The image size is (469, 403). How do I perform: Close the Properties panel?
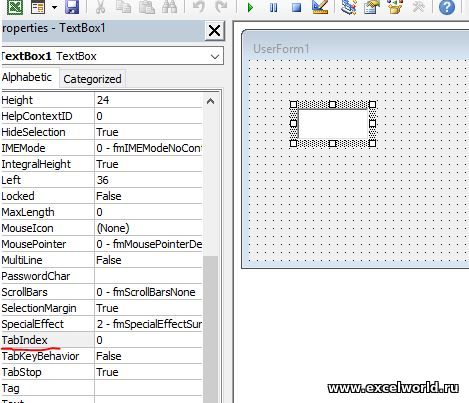pos(214,31)
